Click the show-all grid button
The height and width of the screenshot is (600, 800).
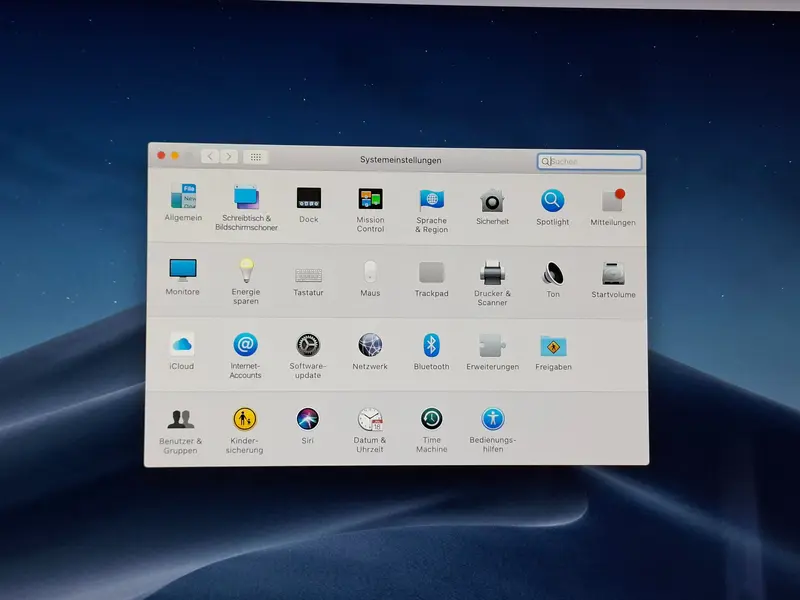point(256,157)
